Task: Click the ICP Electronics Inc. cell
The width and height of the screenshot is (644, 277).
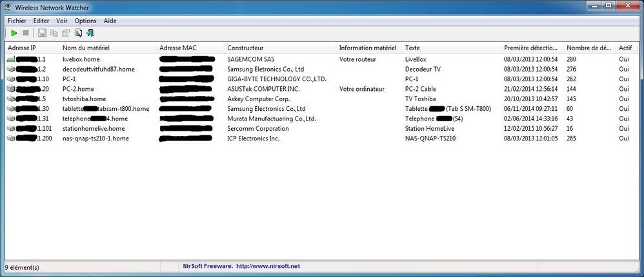Action: pos(254,138)
